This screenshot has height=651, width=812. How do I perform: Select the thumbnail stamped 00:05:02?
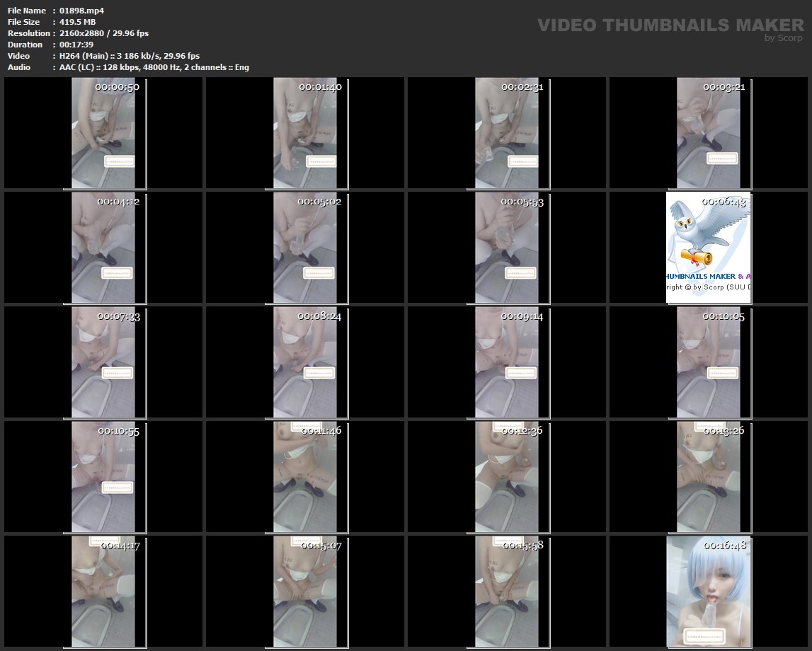click(x=305, y=248)
